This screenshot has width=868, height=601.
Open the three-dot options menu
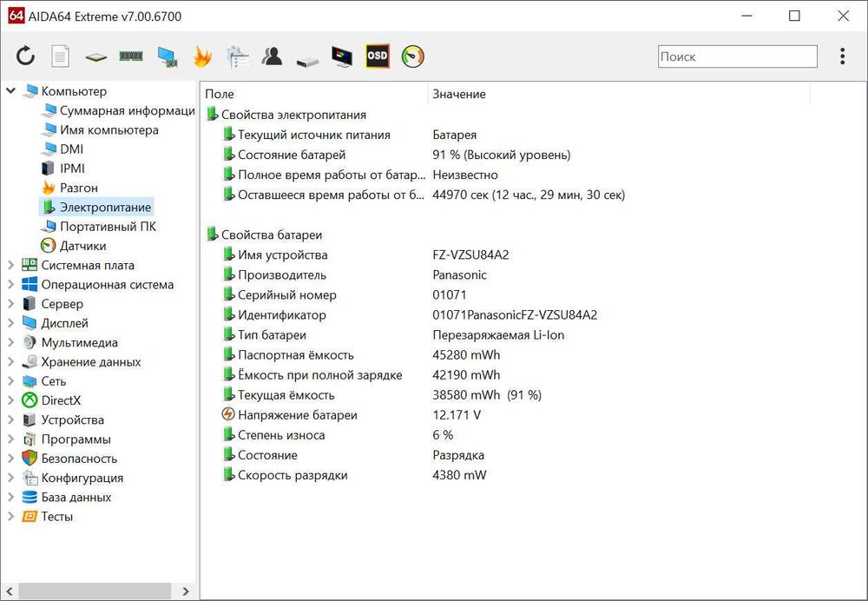click(x=842, y=56)
